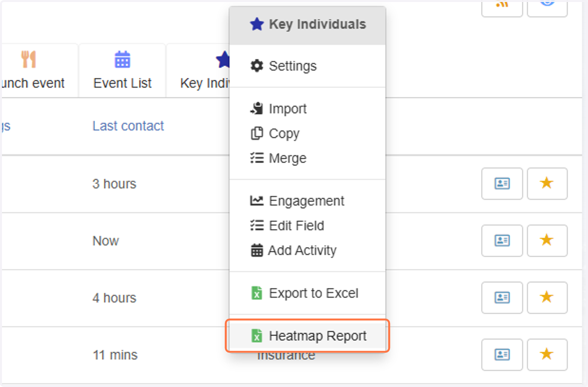Choose Export to Excel from the menu
The width and height of the screenshot is (588, 387).
308,293
